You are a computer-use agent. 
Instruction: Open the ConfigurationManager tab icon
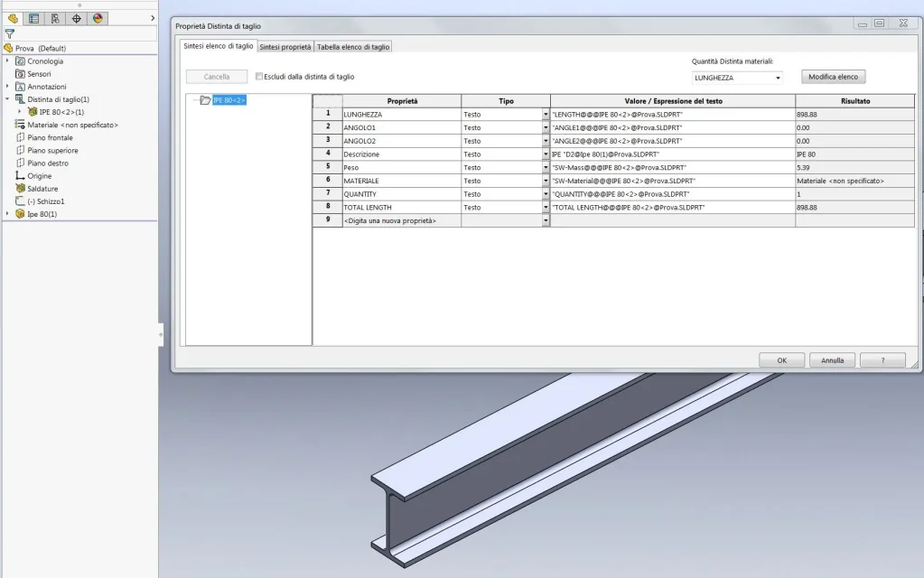pos(55,18)
